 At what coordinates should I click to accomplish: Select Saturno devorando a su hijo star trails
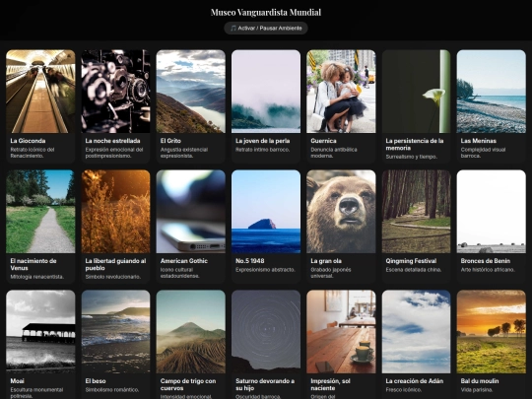click(x=266, y=331)
